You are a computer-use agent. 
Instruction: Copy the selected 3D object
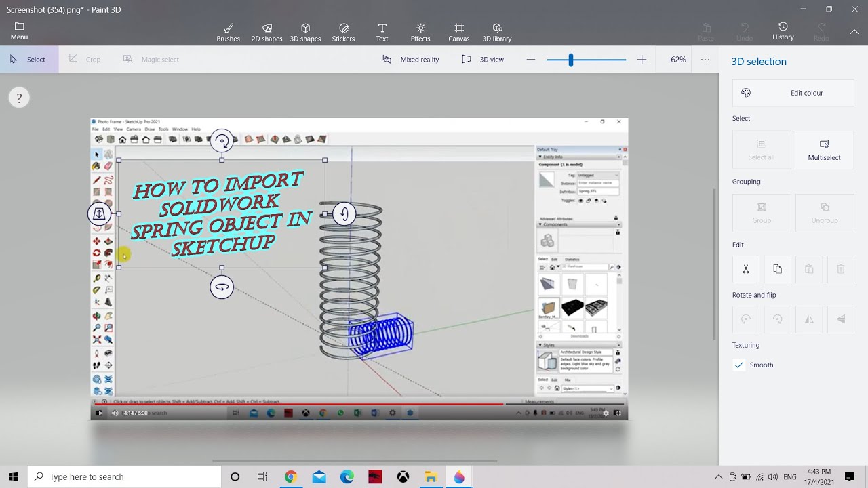pyautogui.click(x=777, y=269)
